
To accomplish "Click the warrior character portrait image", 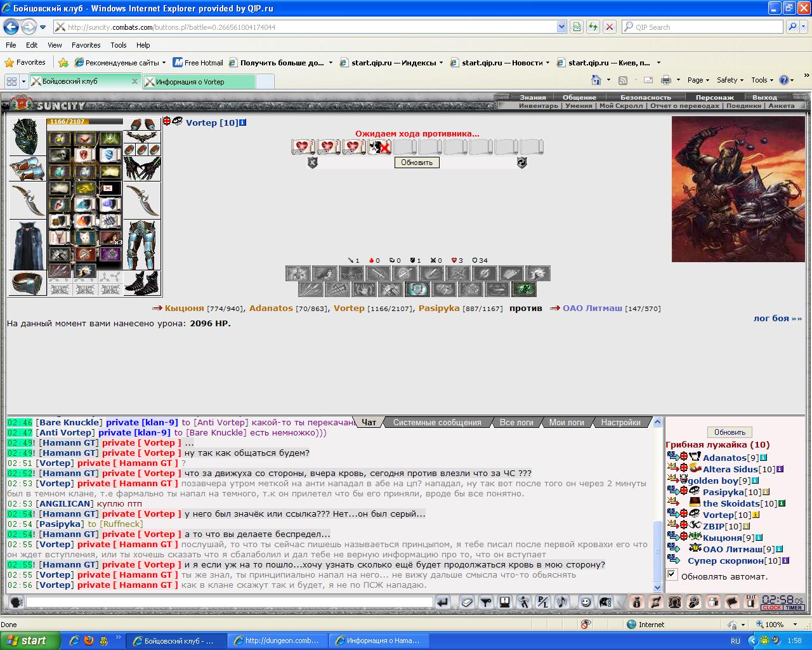I will pos(738,190).
